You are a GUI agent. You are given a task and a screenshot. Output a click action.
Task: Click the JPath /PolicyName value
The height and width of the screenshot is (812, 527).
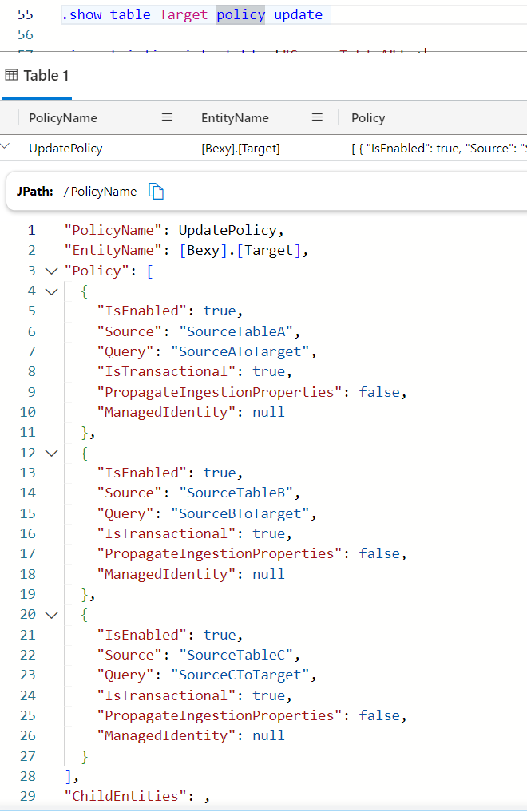pyautogui.click(x=101, y=191)
